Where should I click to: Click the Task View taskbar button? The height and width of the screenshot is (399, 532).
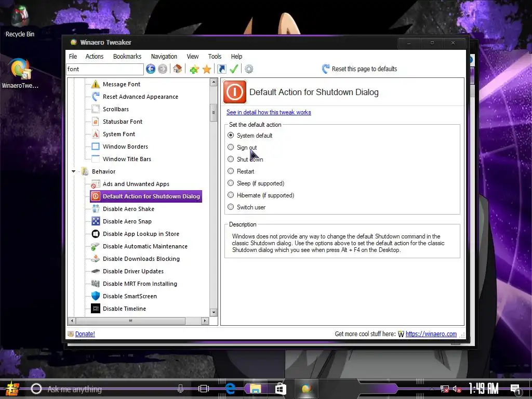coord(204,389)
